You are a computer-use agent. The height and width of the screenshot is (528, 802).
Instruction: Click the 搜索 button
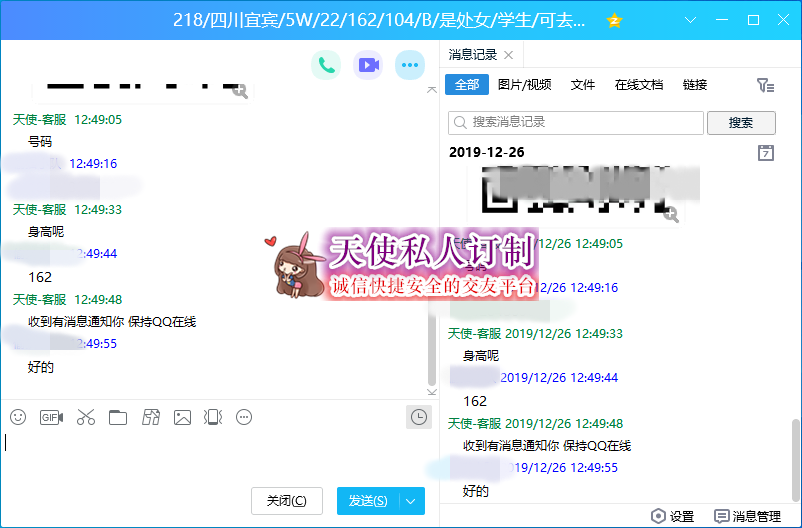click(x=741, y=123)
